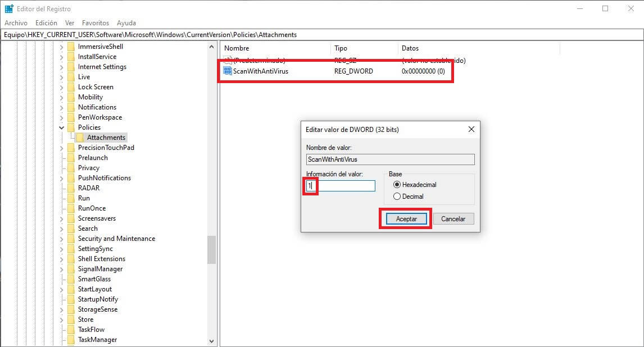Click the PrecisionTouchPad folder icon
This screenshot has width=644, height=347.
71,148
